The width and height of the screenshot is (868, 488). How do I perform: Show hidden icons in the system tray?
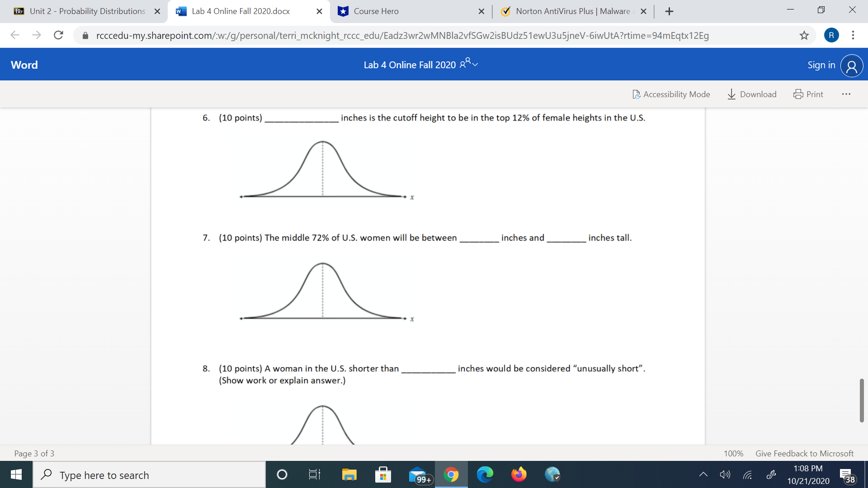[703, 474]
